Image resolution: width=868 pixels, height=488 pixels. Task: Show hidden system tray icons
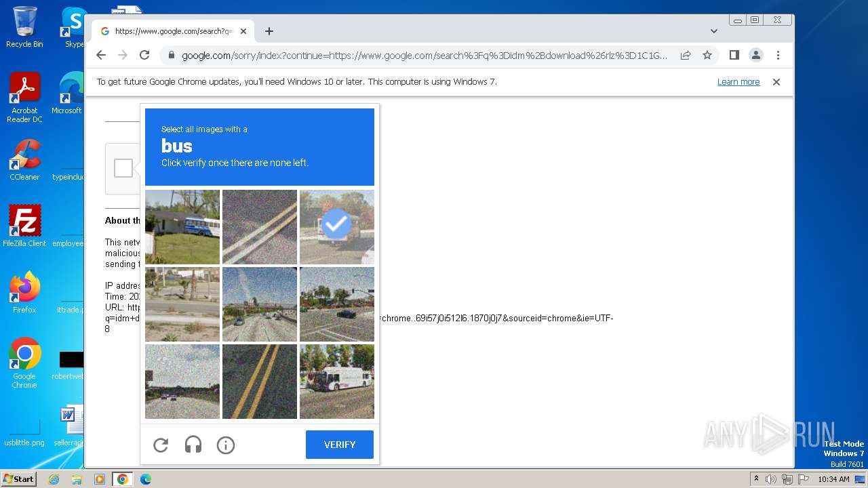click(757, 479)
